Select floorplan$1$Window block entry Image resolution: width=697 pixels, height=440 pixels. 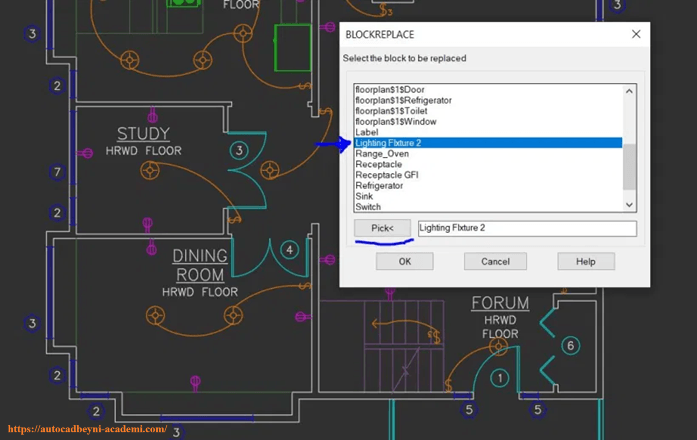(x=488, y=122)
